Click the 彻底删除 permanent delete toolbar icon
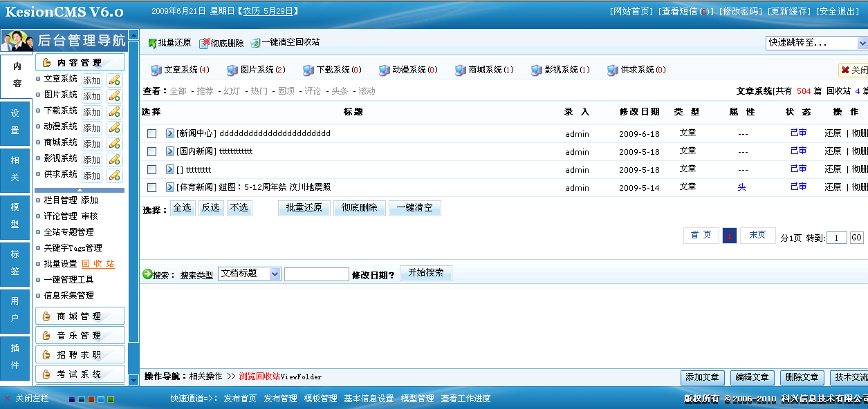Image resolution: width=868 pixels, height=409 pixels. pos(204,44)
